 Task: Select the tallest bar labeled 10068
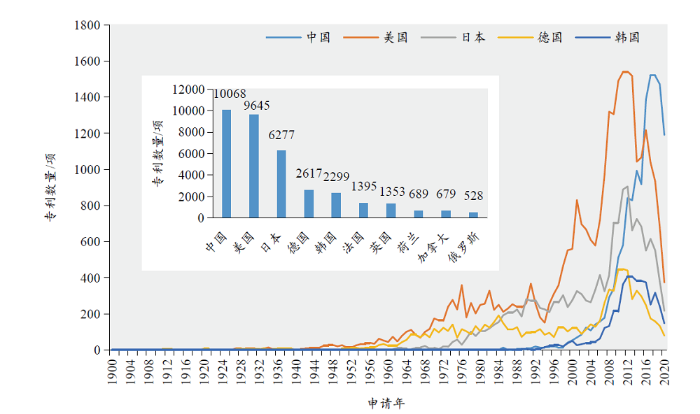point(226,164)
